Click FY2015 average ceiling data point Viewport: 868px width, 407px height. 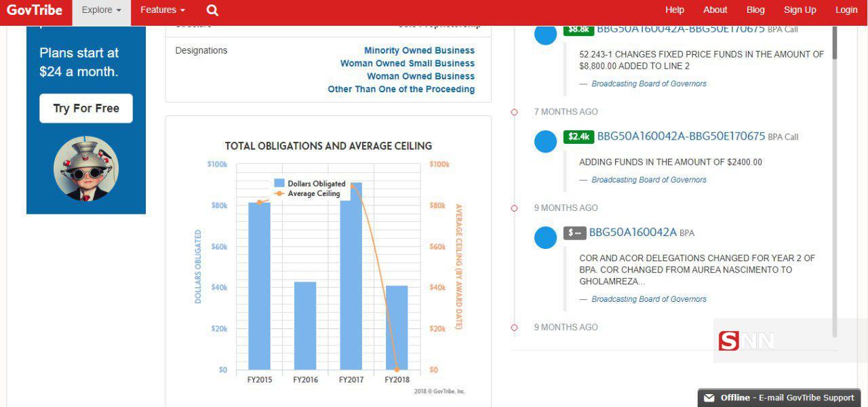pos(259,202)
